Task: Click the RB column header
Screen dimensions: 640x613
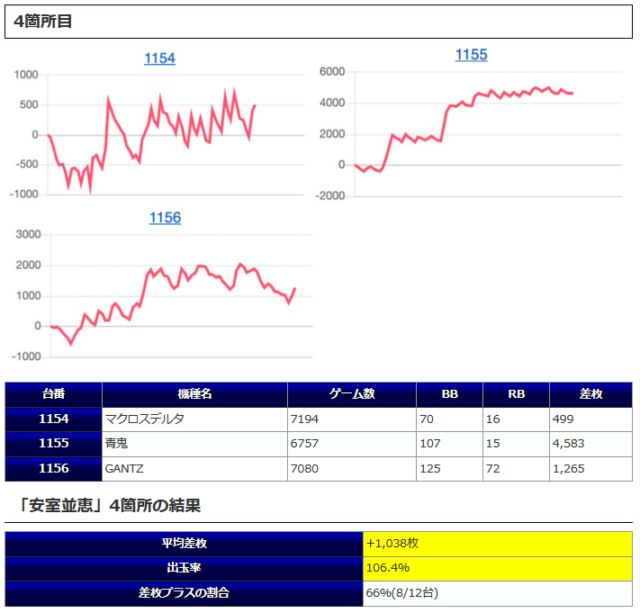Action: tap(515, 394)
